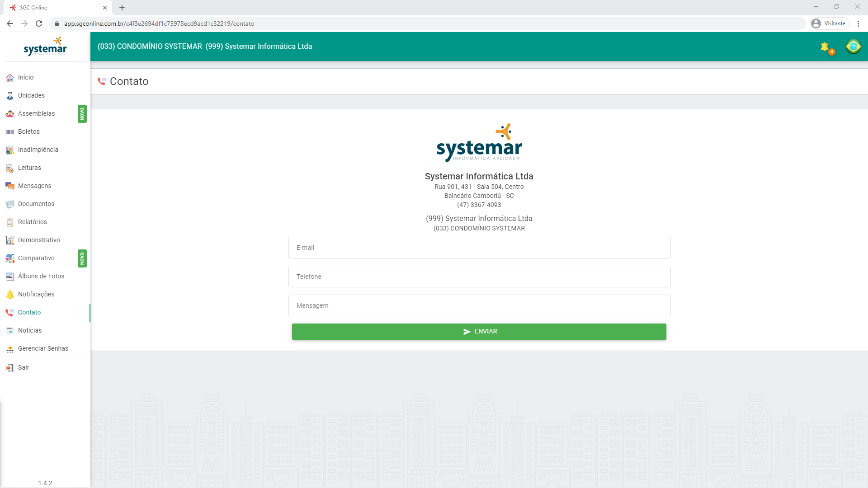
Task: Open Leituras menu item
Action: (29, 168)
